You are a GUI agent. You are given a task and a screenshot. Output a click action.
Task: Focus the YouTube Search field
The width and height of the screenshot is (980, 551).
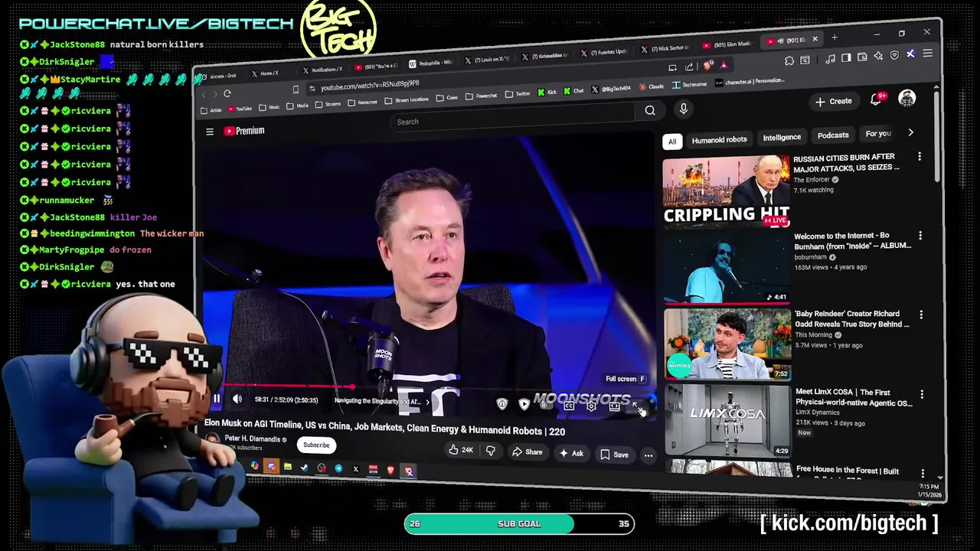[x=513, y=117]
